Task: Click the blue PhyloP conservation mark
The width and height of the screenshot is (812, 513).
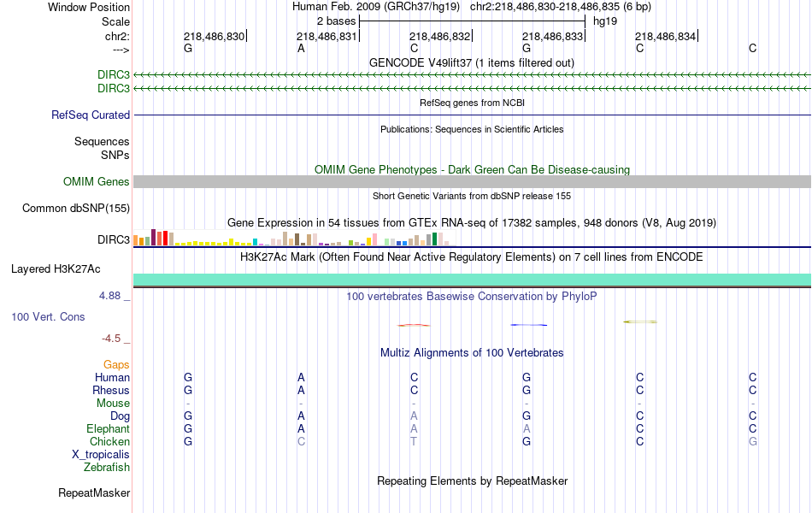Action: (x=529, y=325)
